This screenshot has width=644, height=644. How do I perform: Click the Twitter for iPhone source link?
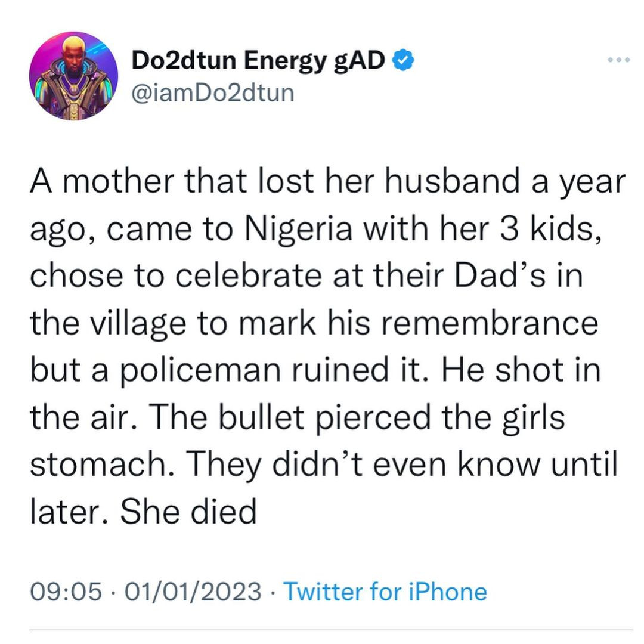pyautogui.click(x=385, y=592)
